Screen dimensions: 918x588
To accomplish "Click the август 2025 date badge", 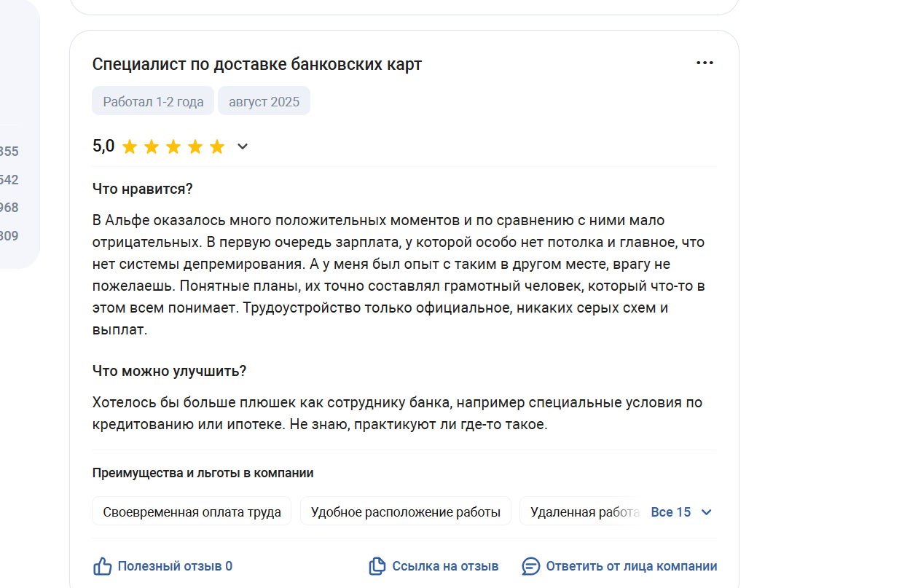I will click(264, 101).
